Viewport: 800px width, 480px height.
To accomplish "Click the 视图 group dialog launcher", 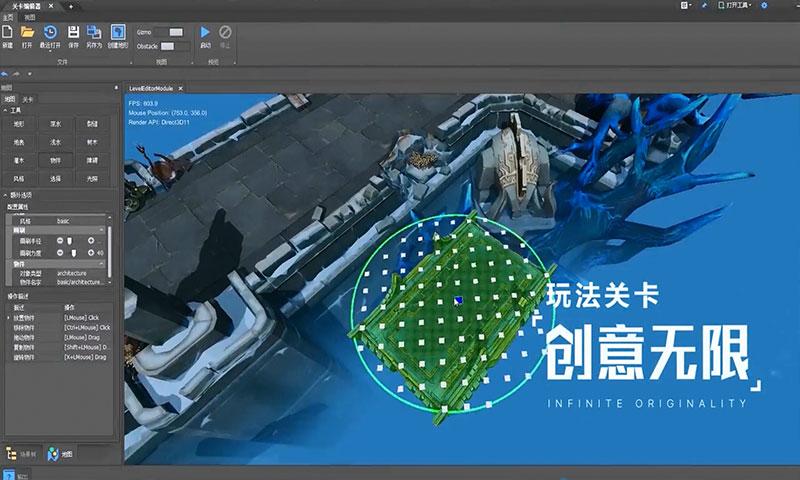I will (x=192, y=62).
